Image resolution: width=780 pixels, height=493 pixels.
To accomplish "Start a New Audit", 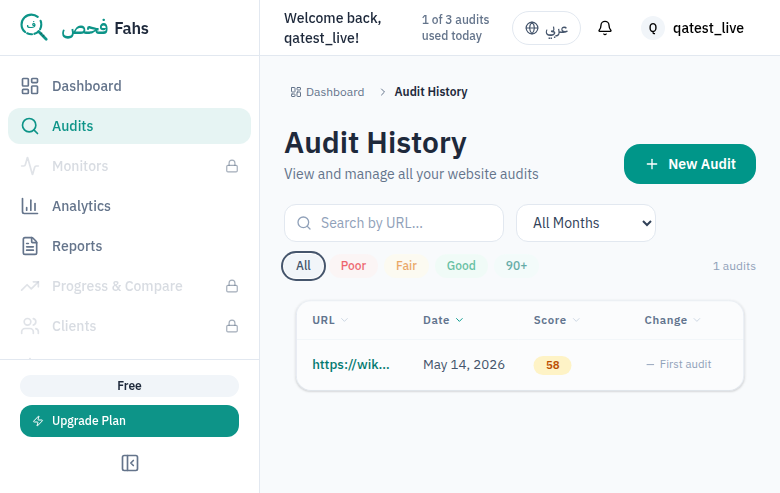I will pyautogui.click(x=689, y=164).
